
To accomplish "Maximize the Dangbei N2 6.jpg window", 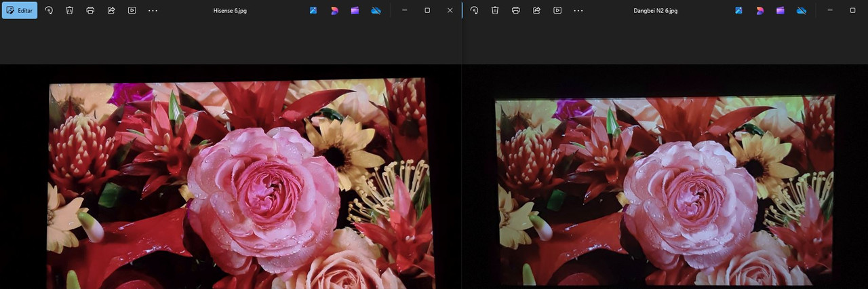I will pos(853,10).
